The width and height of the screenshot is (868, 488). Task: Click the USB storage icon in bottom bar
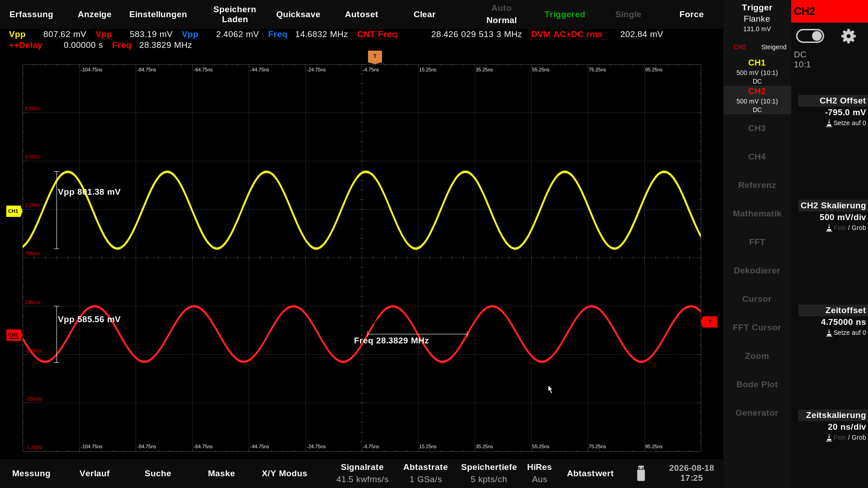[641, 473]
